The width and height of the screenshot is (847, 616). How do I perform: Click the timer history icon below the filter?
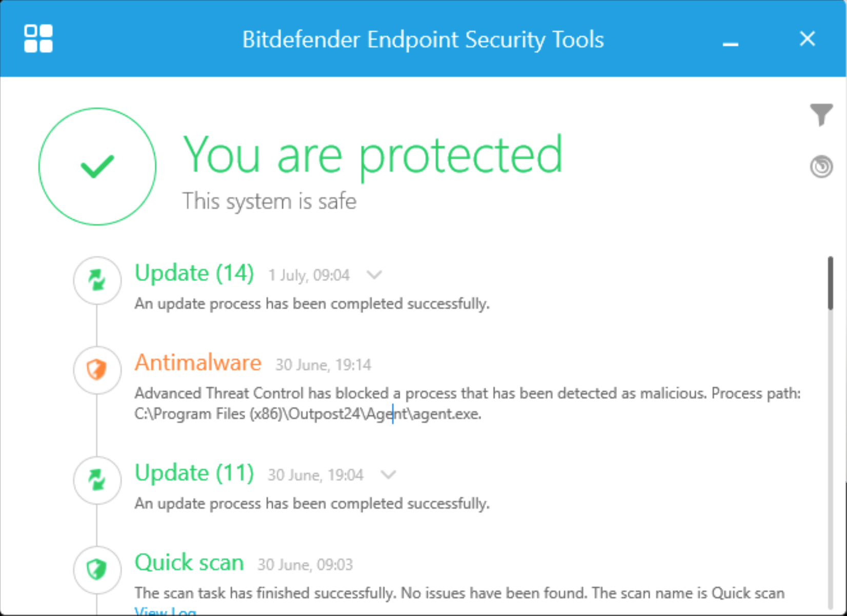[821, 166]
